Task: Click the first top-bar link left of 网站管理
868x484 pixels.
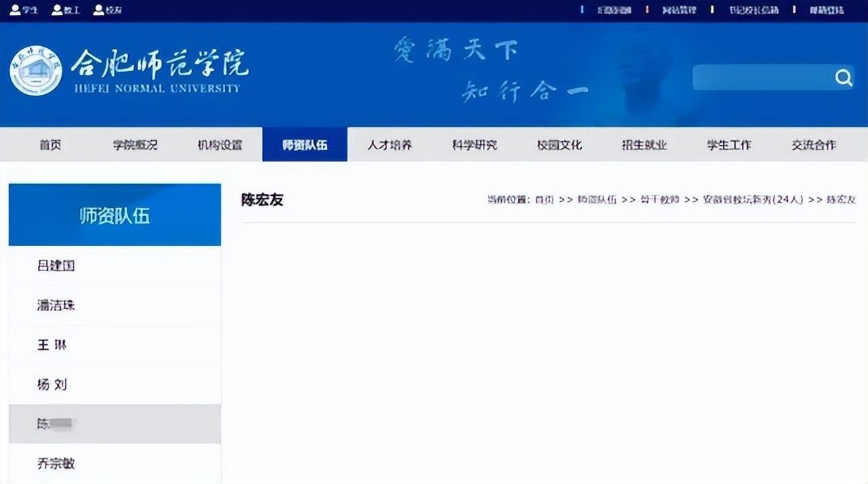Action: [614, 10]
